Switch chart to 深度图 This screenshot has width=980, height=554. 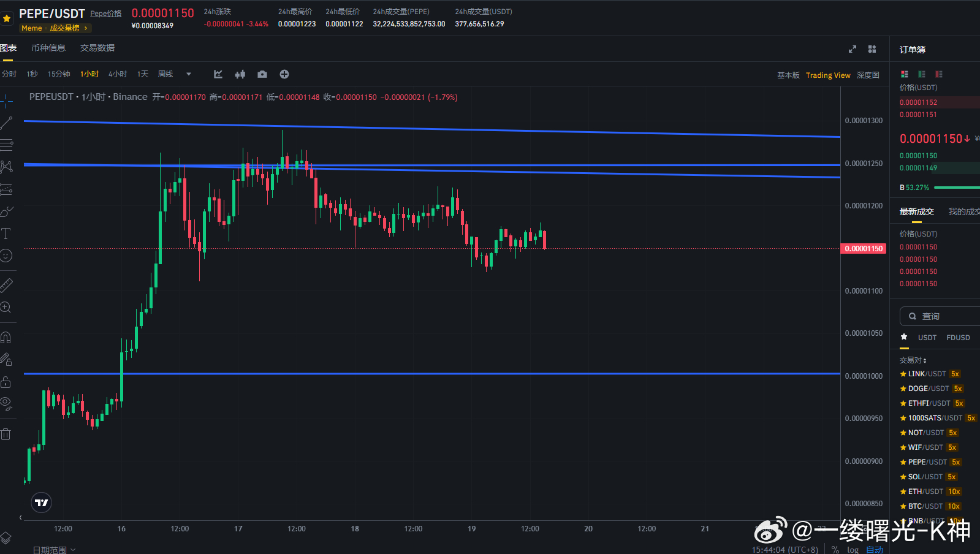868,75
